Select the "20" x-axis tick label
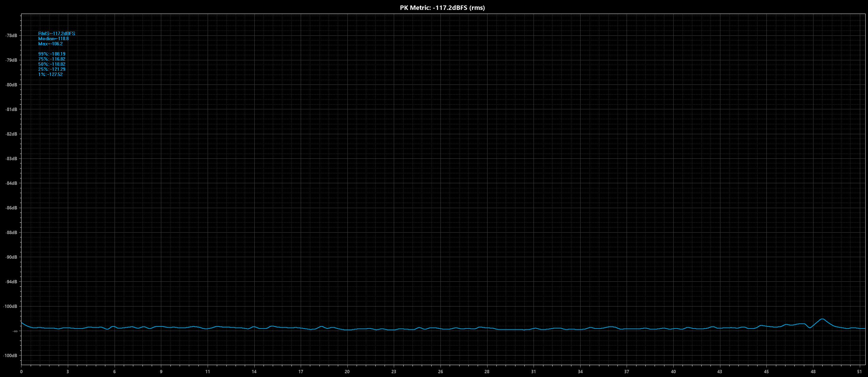Screen dimensions: 868x377 point(347,372)
